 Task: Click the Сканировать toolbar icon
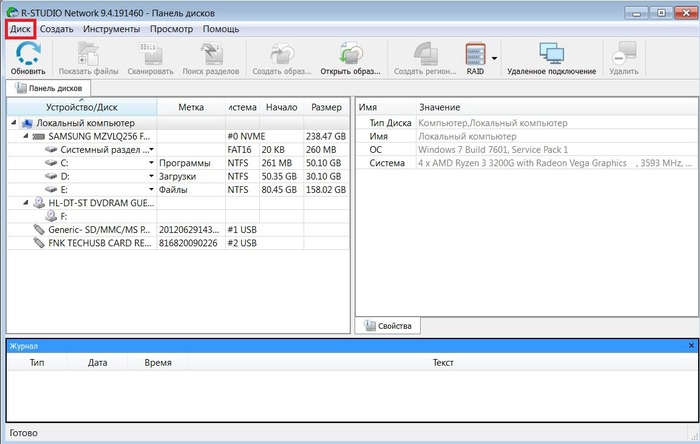[x=150, y=55]
